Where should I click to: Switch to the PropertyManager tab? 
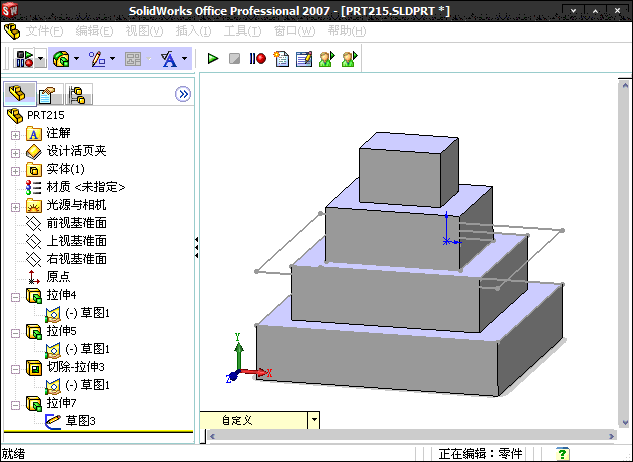point(49,94)
